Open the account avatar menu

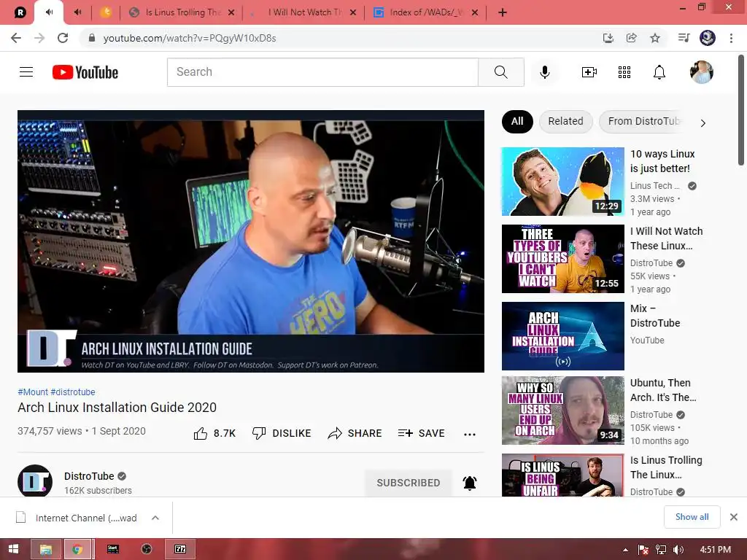pos(701,72)
